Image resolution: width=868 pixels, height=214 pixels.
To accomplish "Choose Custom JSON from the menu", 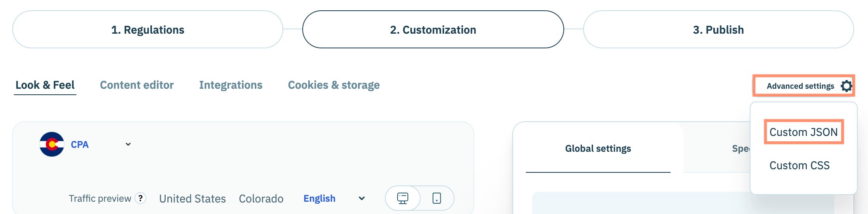I will [x=803, y=132].
